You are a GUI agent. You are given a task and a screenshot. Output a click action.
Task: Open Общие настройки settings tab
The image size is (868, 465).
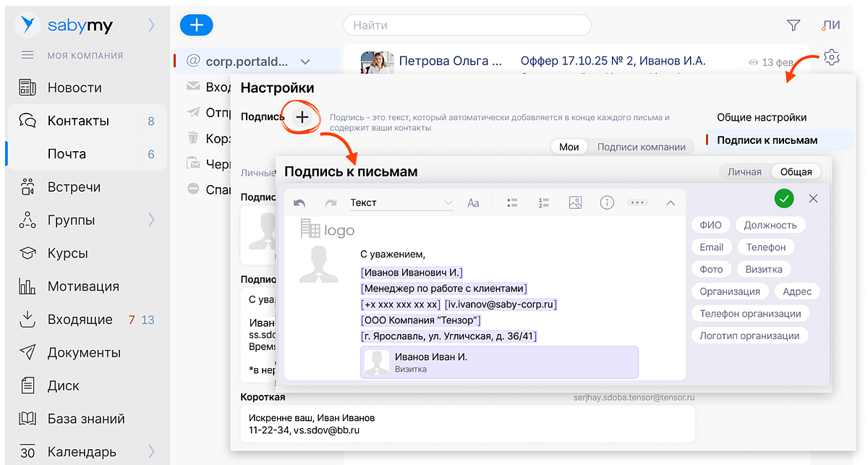pos(761,117)
